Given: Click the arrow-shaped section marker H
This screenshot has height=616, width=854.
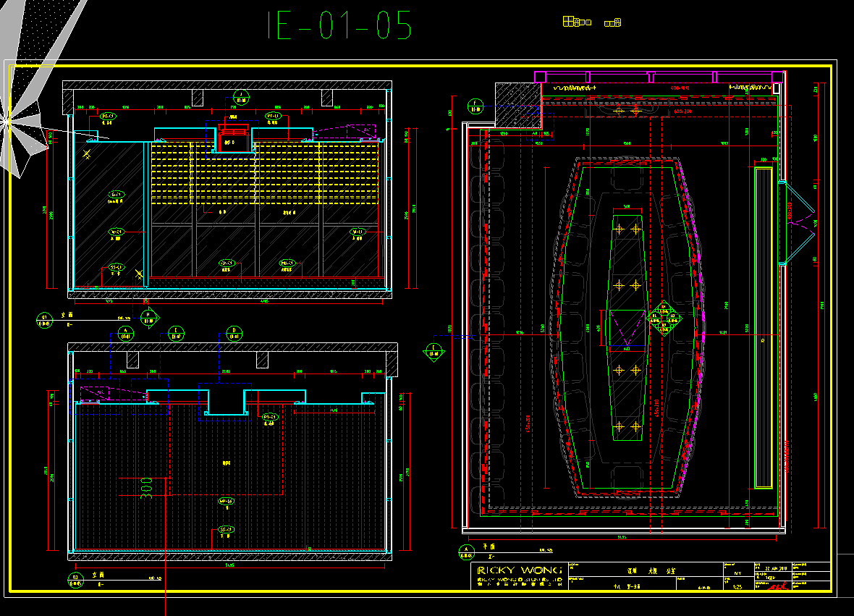Looking at the screenshot, I should [149, 317].
